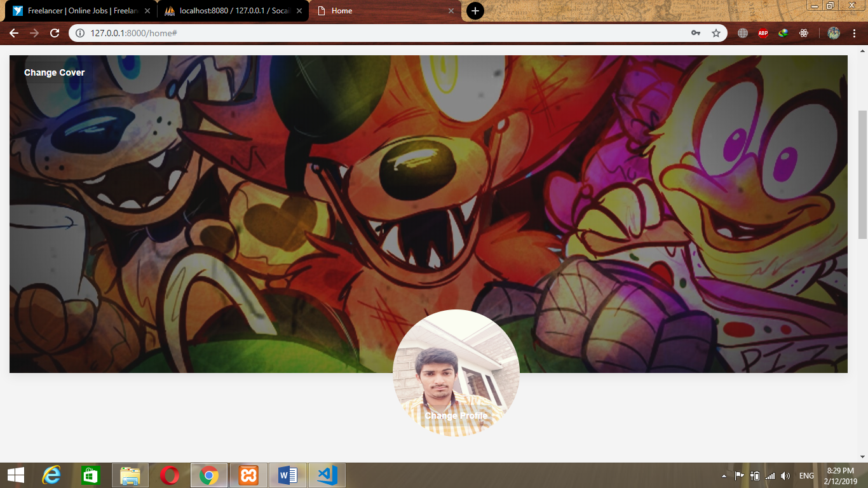Open the clock showing 8:29 PM
Viewport: 868px width, 488px height.
[x=841, y=476]
